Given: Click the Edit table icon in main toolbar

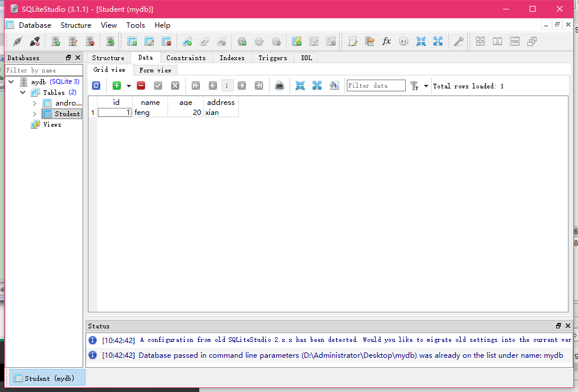Looking at the screenshot, I should click(x=149, y=41).
